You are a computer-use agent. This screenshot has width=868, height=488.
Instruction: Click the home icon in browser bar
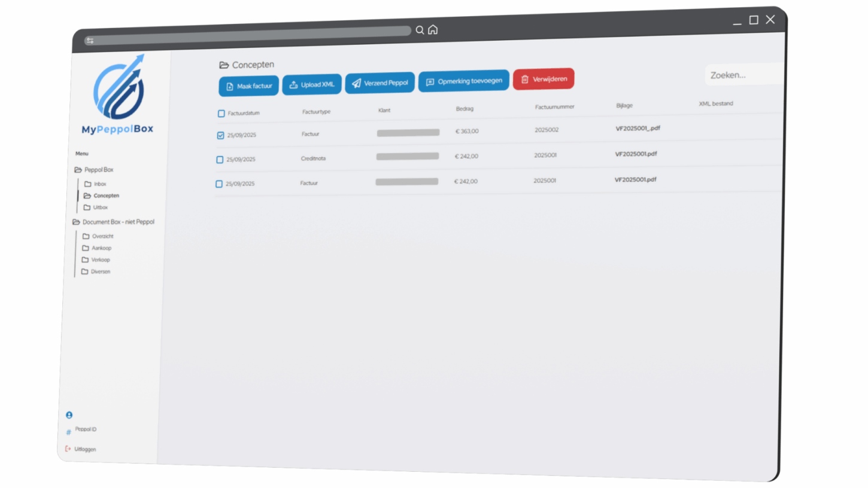pos(432,30)
